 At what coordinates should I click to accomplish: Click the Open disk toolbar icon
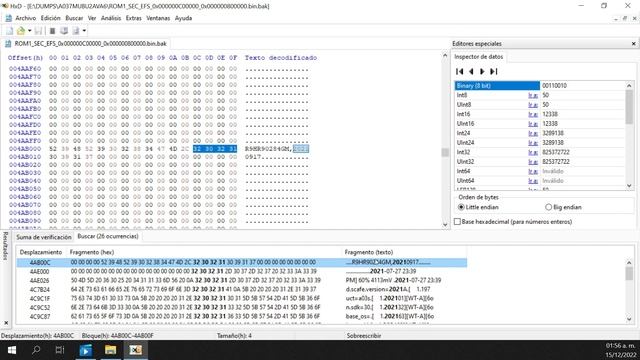pos(64,31)
